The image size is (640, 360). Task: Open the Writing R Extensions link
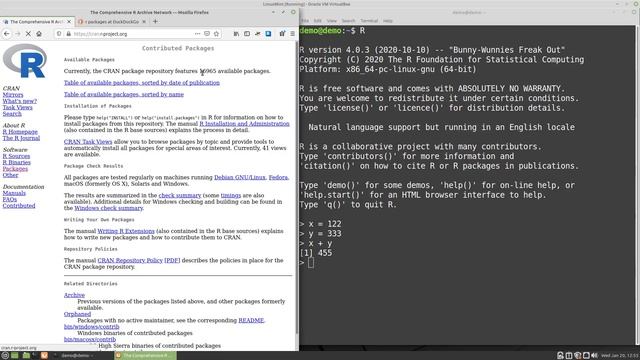coord(126,231)
